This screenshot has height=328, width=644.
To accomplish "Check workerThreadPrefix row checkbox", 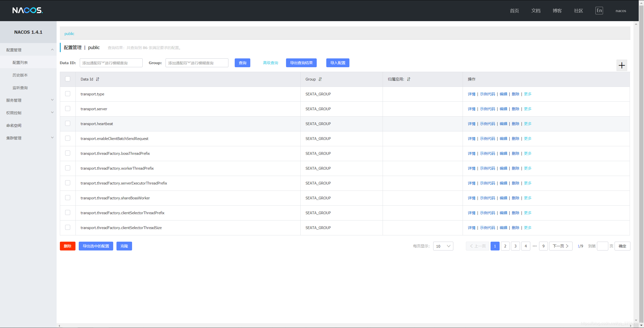I will (68, 168).
